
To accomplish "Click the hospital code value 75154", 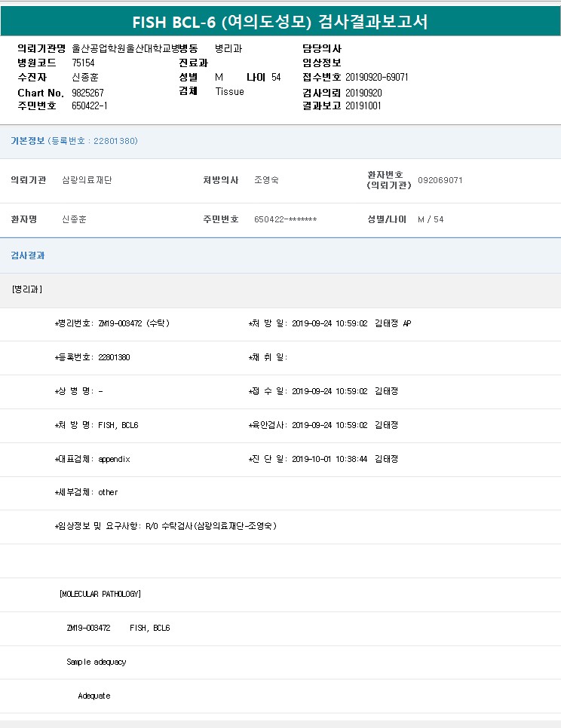I will tap(83, 63).
